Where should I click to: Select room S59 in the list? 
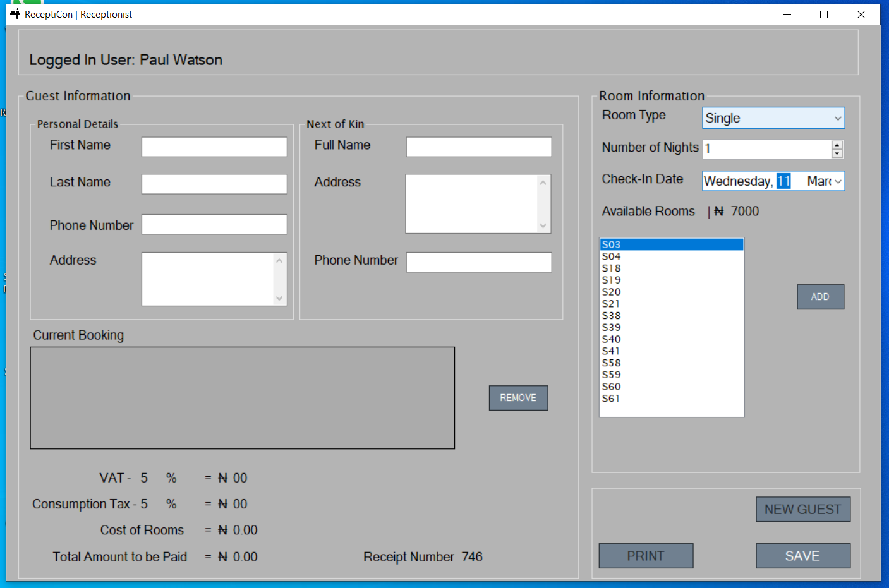[x=672, y=375]
